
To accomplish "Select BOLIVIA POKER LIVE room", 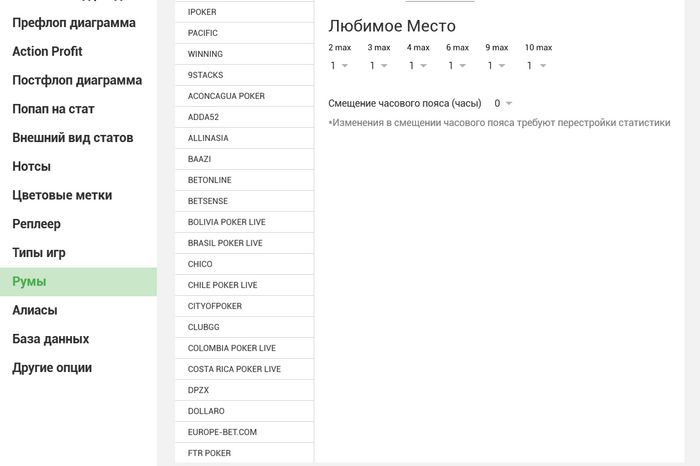I will pyautogui.click(x=244, y=222).
